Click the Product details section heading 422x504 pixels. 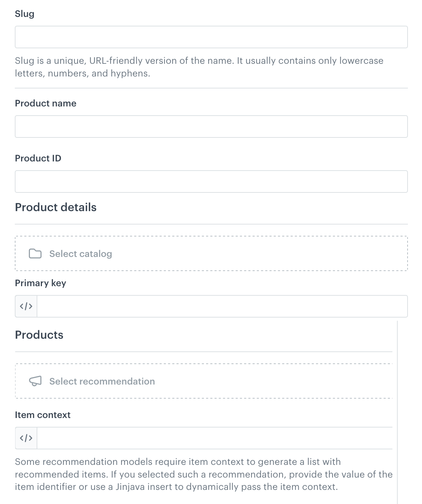tap(56, 207)
